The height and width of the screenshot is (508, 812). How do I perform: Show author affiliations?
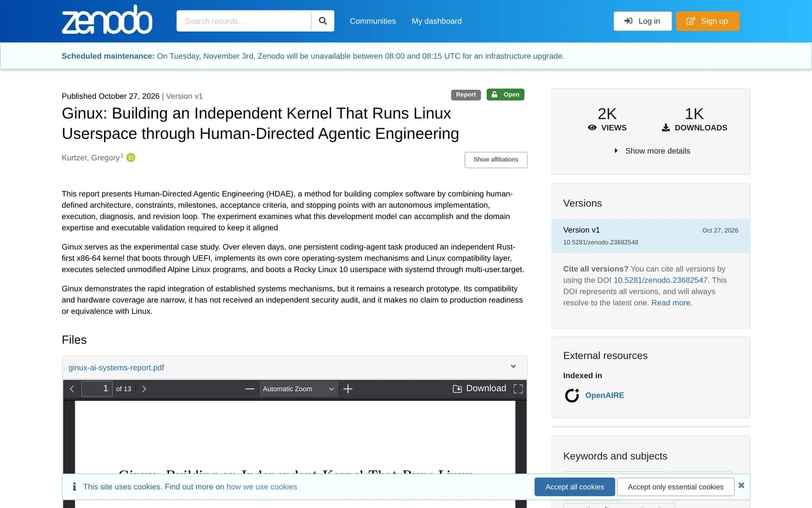point(496,160)
